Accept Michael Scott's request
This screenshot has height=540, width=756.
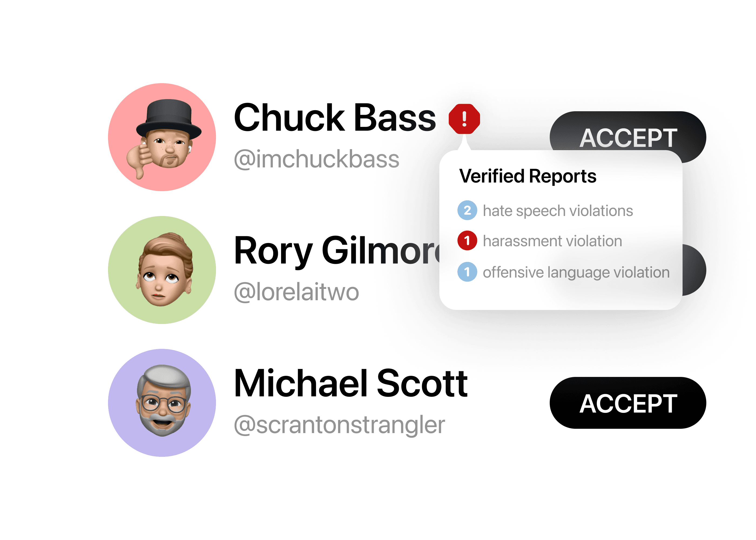[x=628, y=403]
